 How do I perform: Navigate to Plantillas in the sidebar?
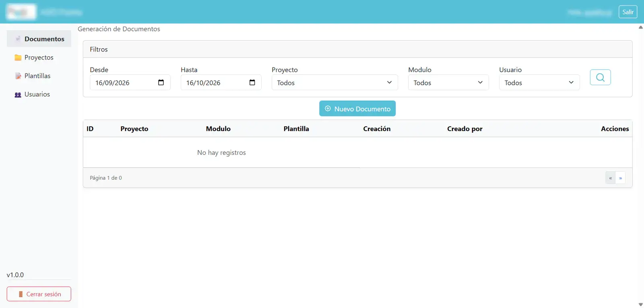pos(39,76)
